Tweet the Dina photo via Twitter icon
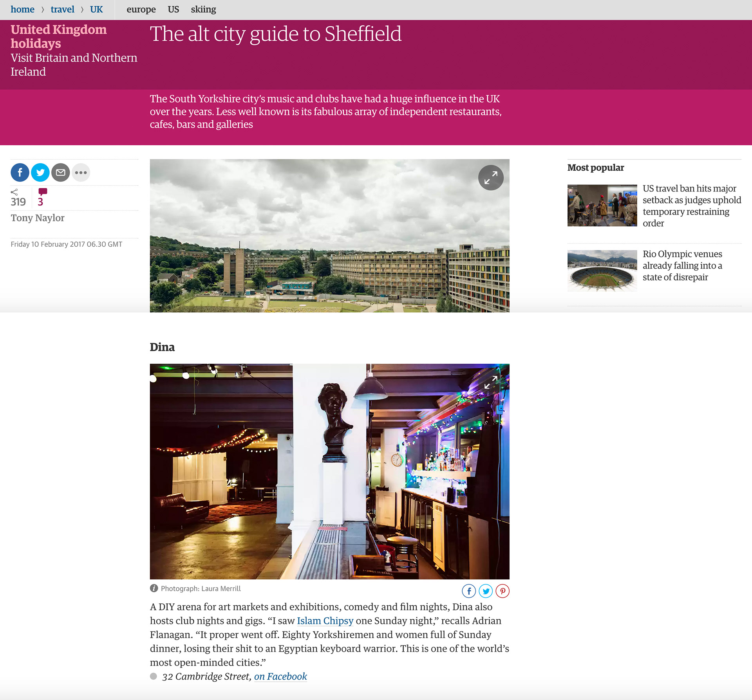 (x=486, y=591)
